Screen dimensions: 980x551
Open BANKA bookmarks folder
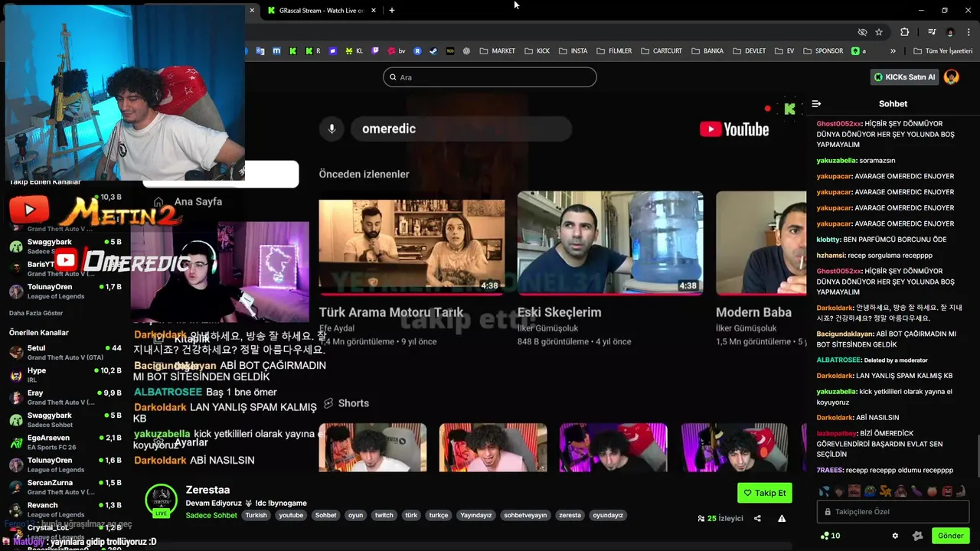(707, 51)
